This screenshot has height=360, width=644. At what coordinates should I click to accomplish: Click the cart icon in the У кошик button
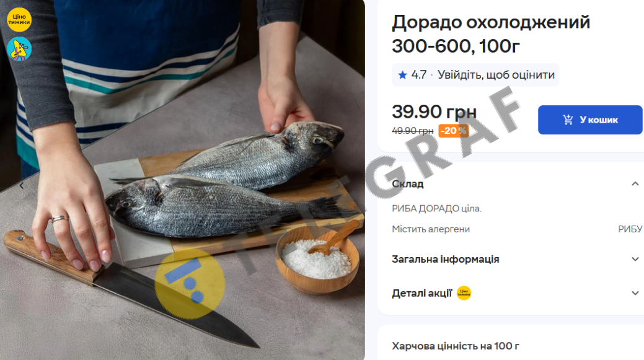pos(568,120)
